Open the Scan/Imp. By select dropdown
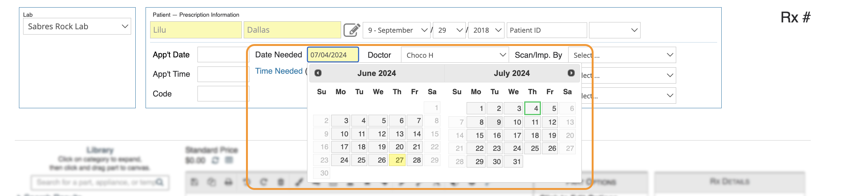 click(622, 55)
